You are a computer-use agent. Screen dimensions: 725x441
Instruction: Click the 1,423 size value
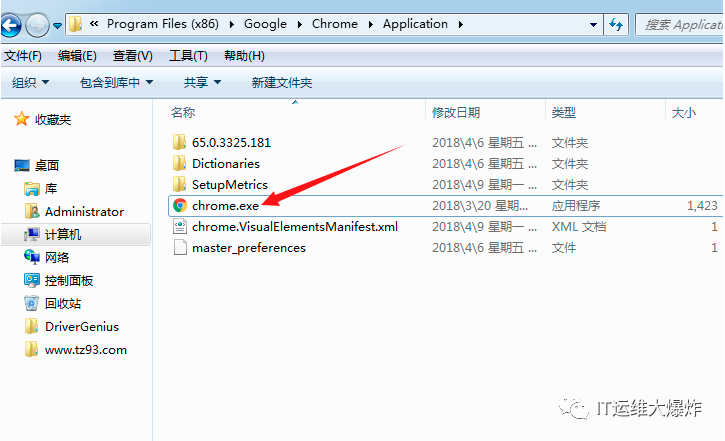702,206
